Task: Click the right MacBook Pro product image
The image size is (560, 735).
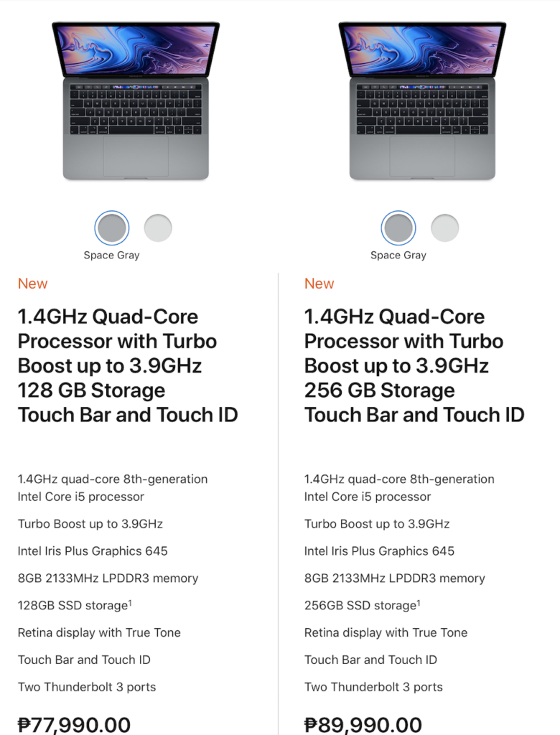Action: 422,100
